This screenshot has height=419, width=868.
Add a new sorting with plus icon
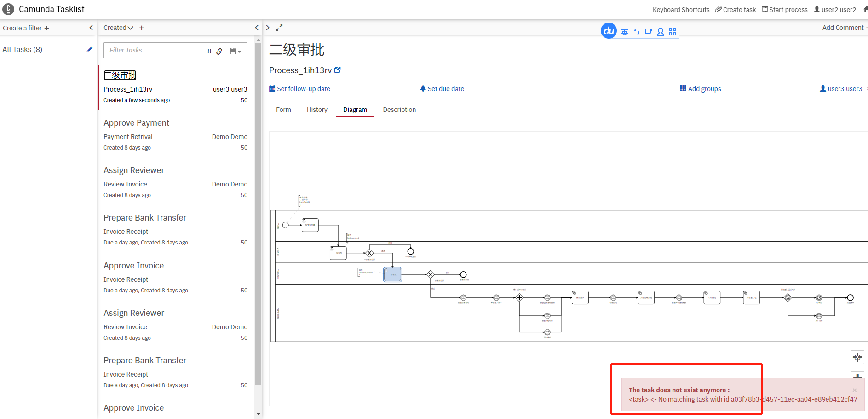(x=142, y=28)
